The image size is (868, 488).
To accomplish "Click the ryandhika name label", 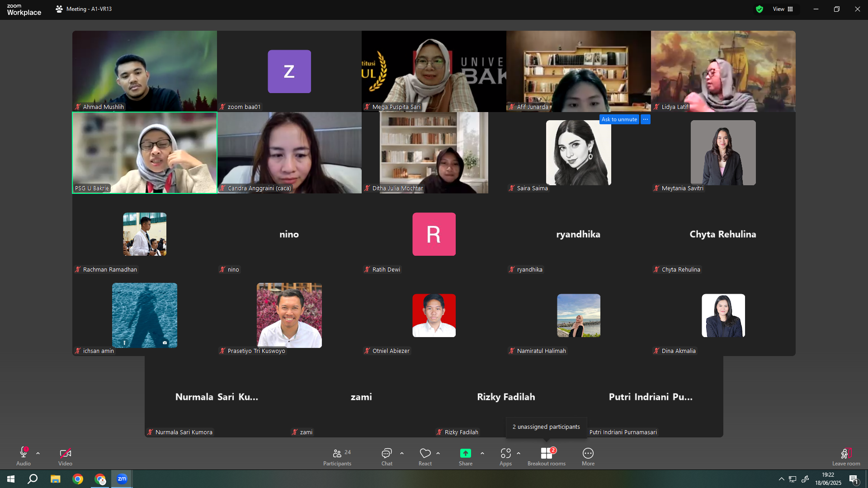I will (x=530, y=270).
